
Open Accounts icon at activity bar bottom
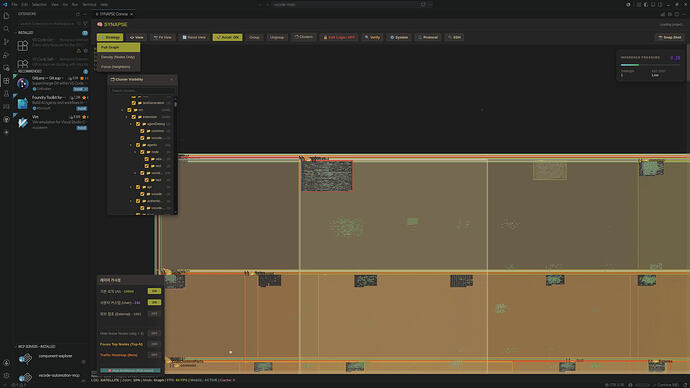6,363
